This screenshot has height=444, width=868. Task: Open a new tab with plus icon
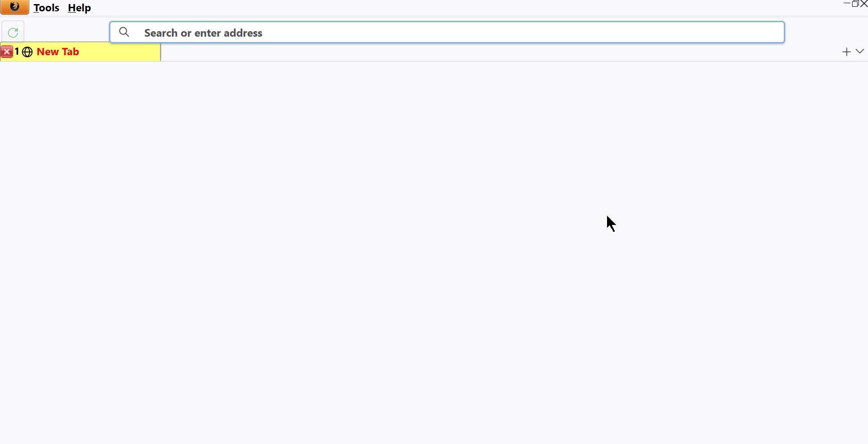point(846,52)
